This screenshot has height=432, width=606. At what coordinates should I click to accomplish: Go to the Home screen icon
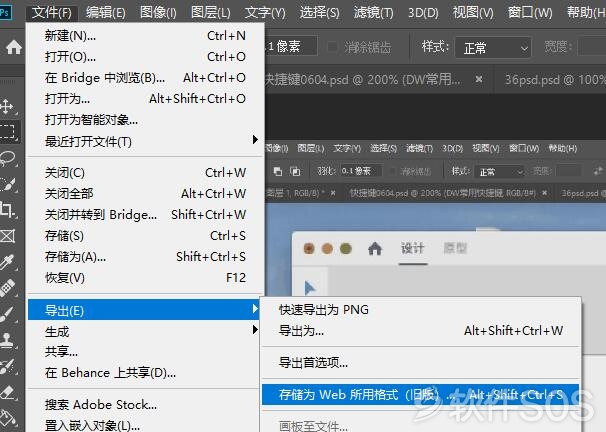[14, 47]
